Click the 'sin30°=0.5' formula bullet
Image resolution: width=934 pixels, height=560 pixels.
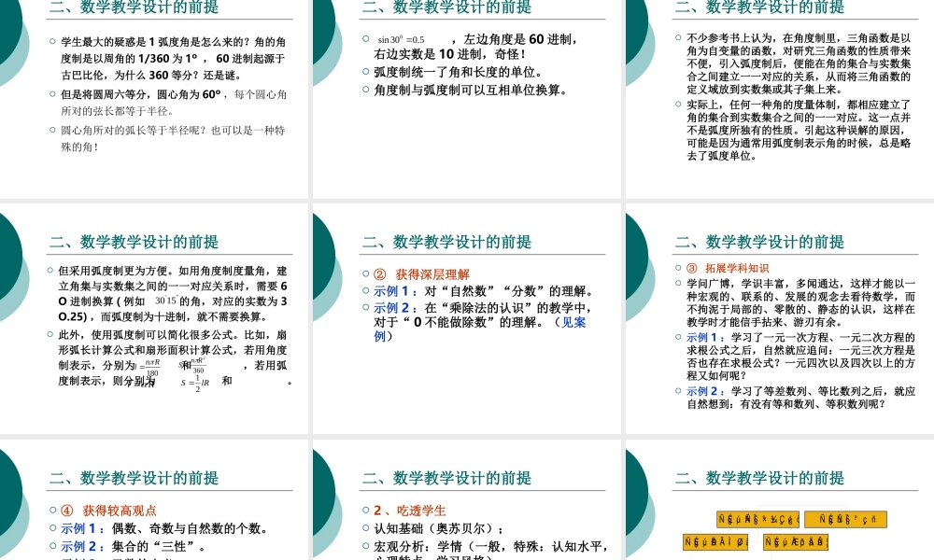tap(401, 40)
